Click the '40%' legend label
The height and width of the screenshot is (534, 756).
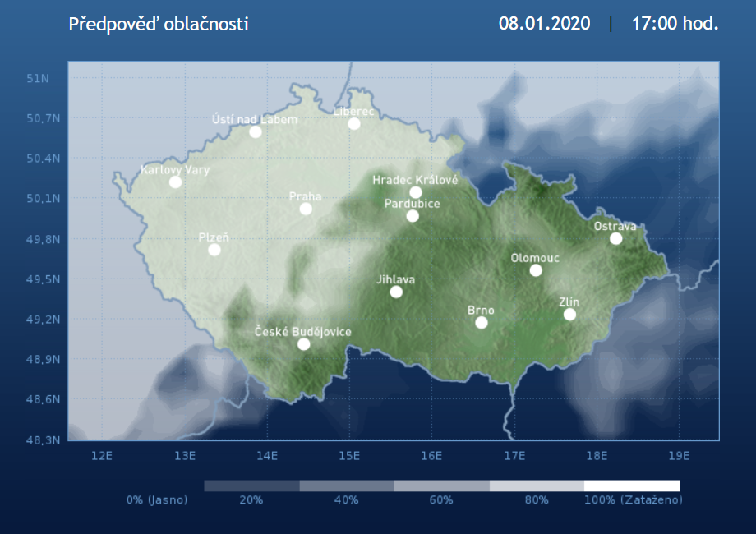[346, 499]
